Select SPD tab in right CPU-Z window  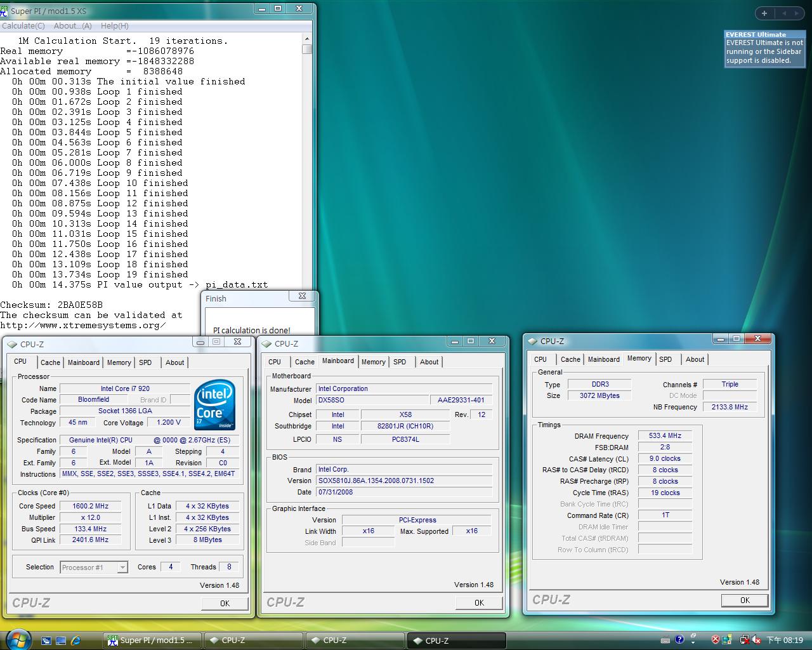pos(665,359)
